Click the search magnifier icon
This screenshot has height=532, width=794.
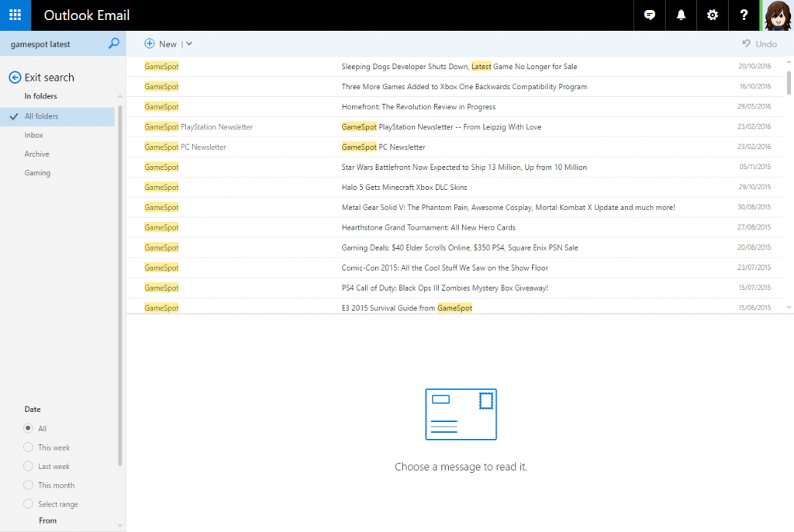coord(114,43)
